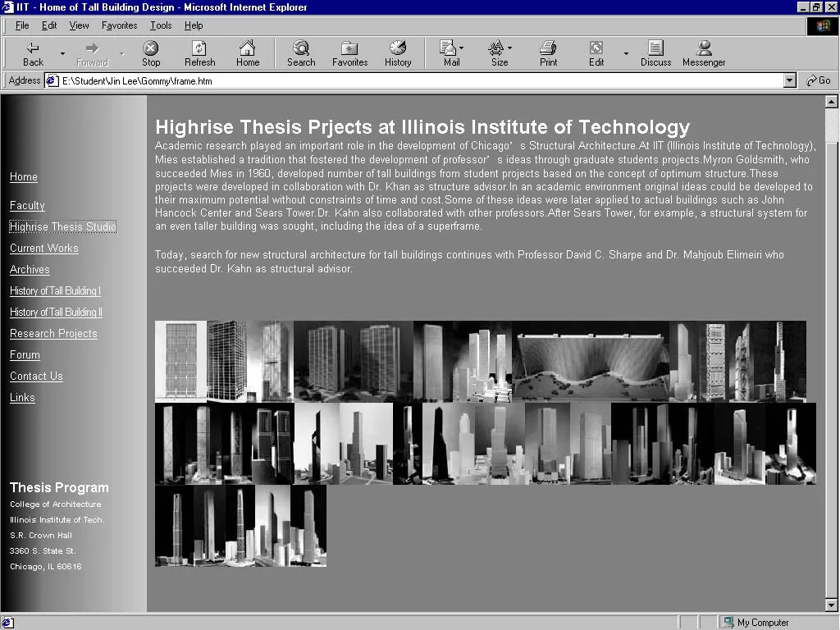Expand the Size button dropdown arrow

tap(509, 48)
